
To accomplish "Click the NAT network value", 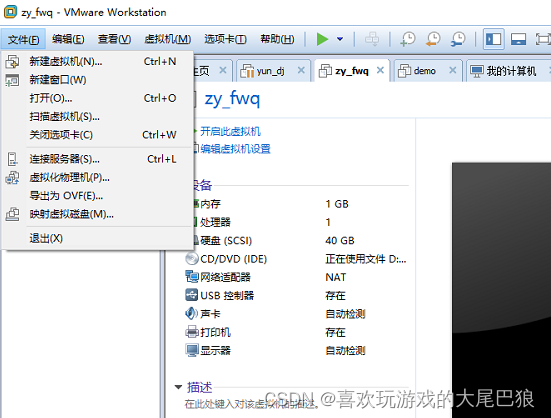I will [x=336, y=277].
